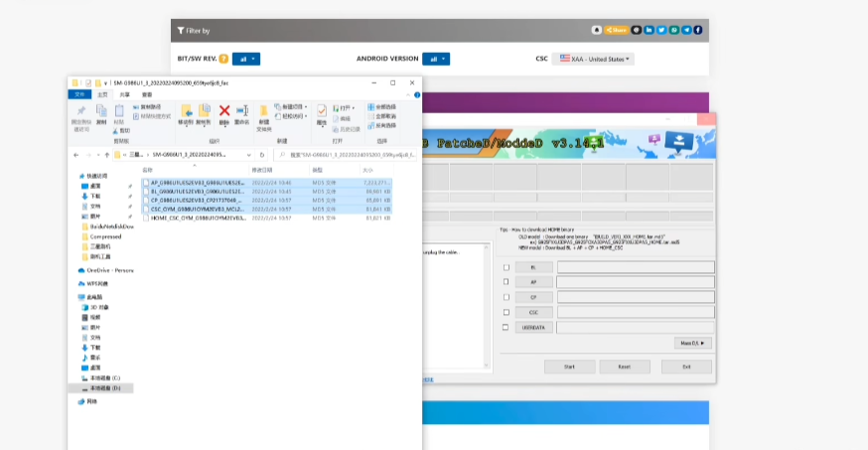Click the LinkedIn share icon on the webpage
This screenshot has width=868, height=450.
click(649, 30)
